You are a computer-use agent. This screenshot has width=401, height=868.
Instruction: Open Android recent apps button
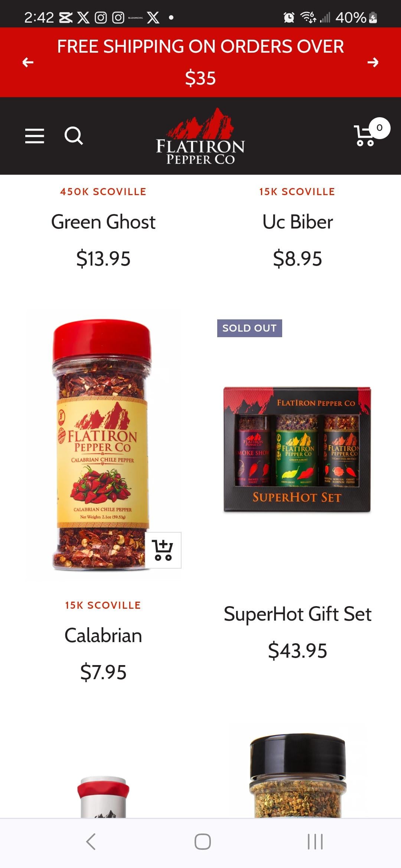click(x=315, y=842)
